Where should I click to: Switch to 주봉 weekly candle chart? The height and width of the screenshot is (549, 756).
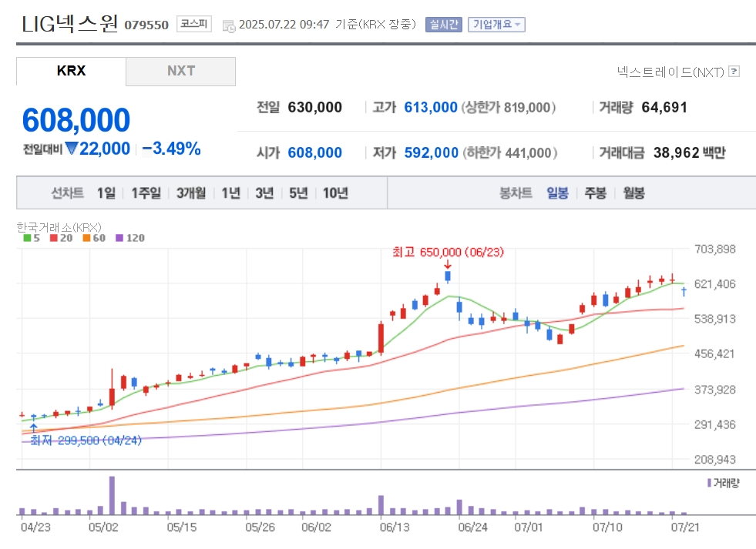(x=596, y=193)
